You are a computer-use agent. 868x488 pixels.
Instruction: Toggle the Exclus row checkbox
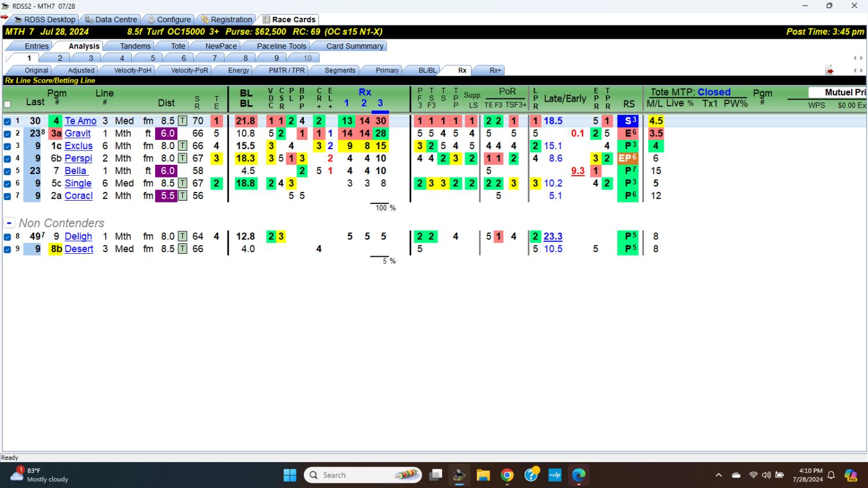[x=8, y=146]
